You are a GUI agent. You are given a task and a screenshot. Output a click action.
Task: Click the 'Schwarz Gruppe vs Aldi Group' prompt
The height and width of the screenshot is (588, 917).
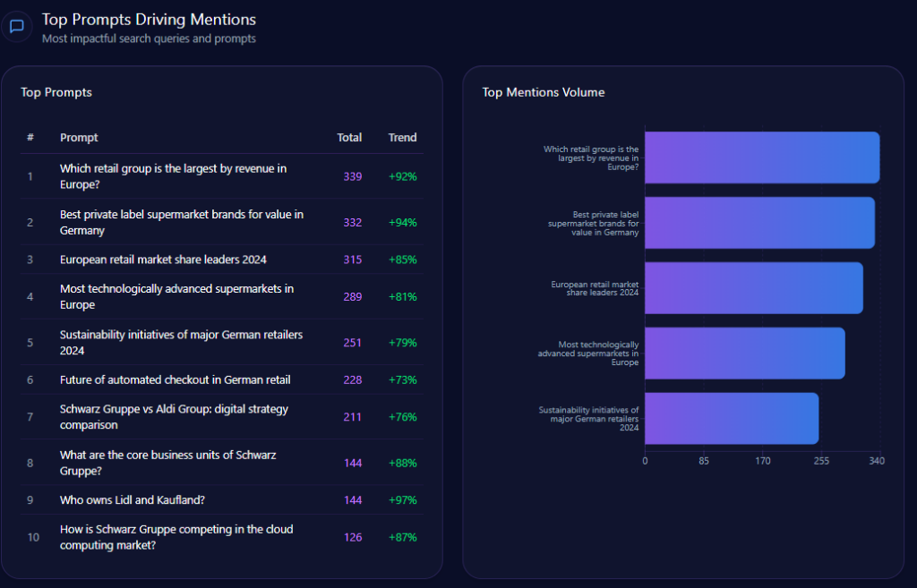click(174, 417)
